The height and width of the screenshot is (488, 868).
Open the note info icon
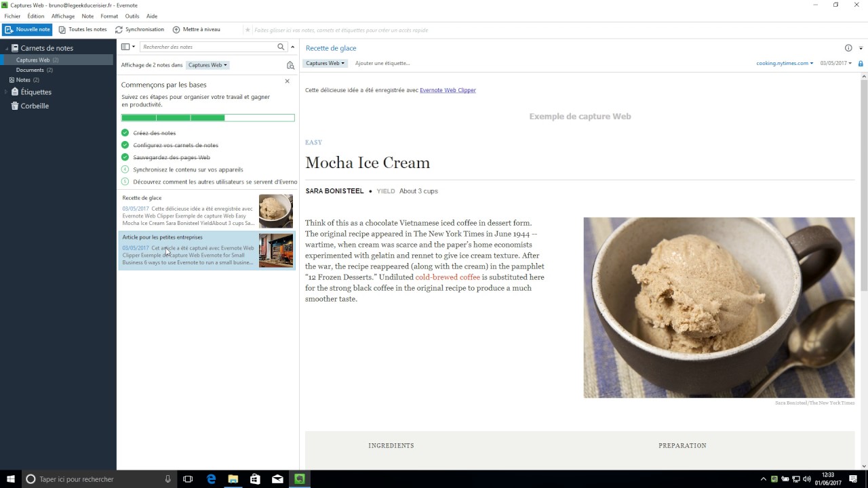[848, 48]
